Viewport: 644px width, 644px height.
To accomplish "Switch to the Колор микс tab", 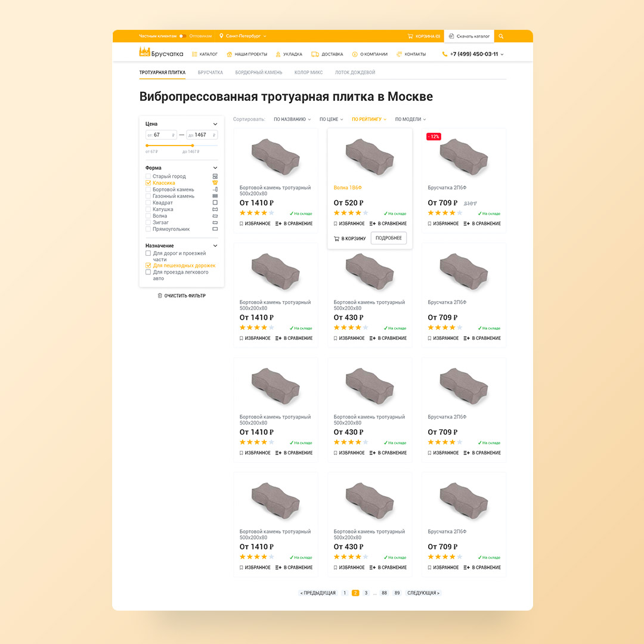I will click(x=308, y=72).
